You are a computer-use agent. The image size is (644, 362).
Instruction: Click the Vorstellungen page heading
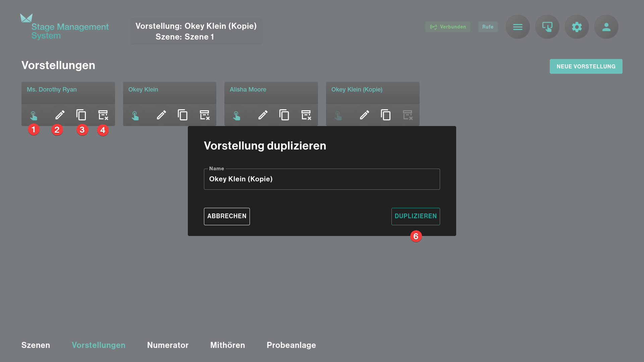[x=58, y=65]
